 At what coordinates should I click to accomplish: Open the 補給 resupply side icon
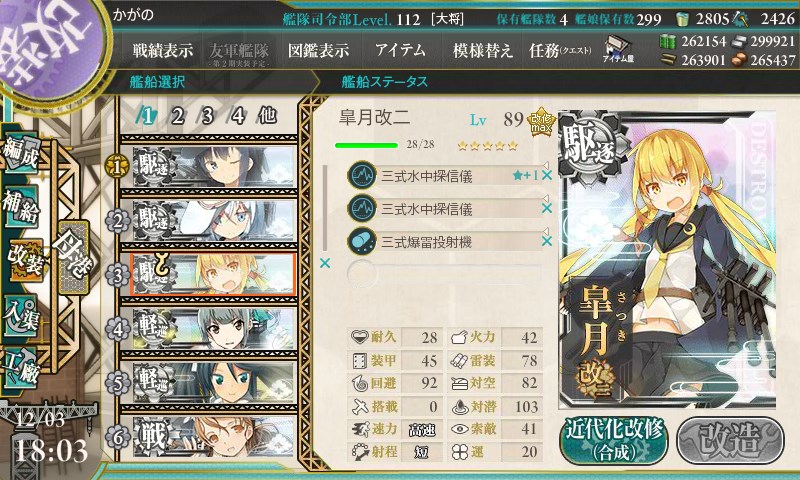click(x=21, y=206)
